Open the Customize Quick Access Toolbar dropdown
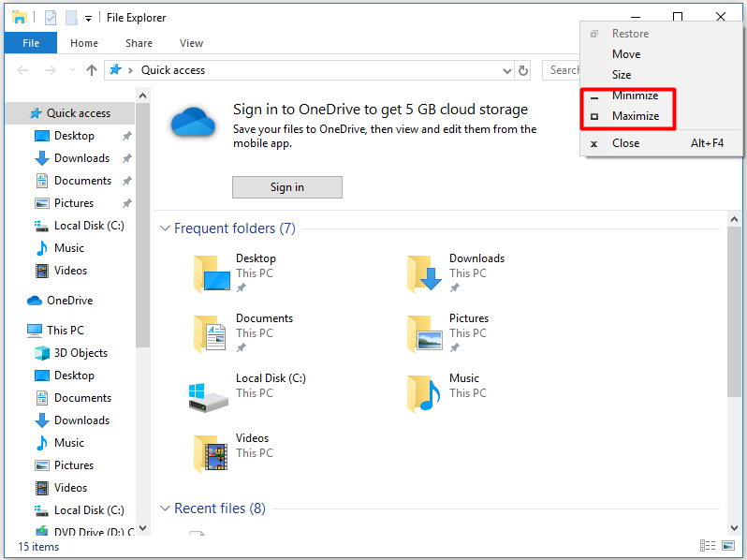 [88, 19]
